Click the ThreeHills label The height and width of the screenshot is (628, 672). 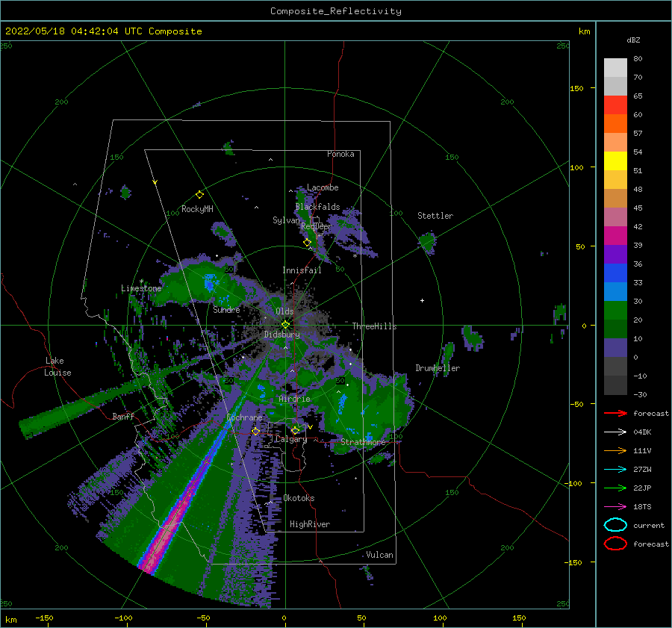(375, 326)
